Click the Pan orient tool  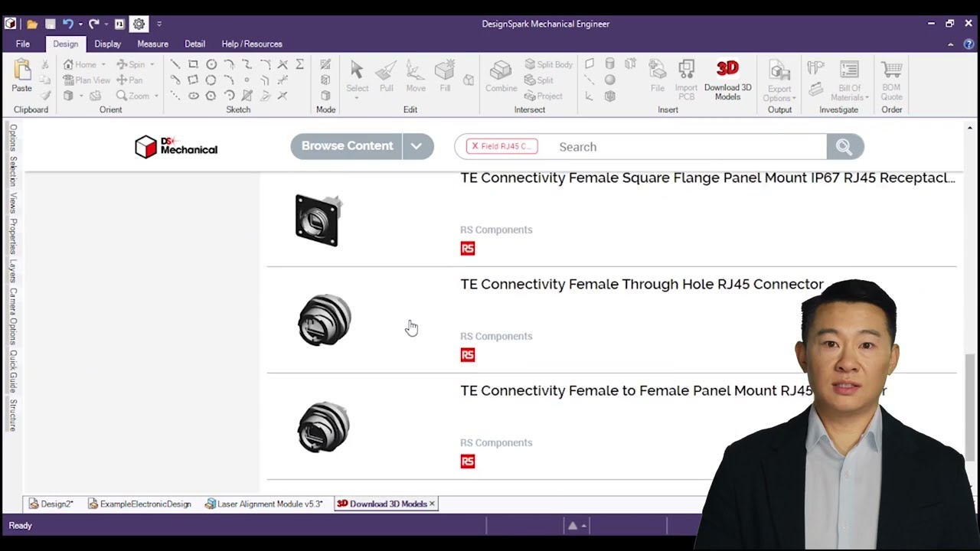[129, 80]
